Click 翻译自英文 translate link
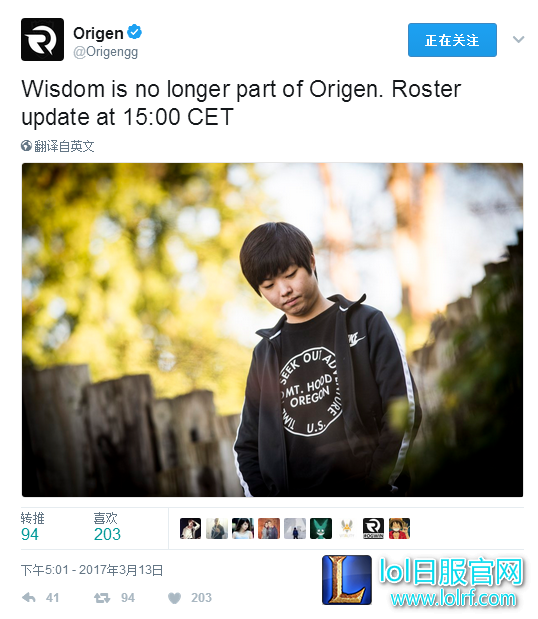This screenshot has height=619, width=538. pos(64,146)
